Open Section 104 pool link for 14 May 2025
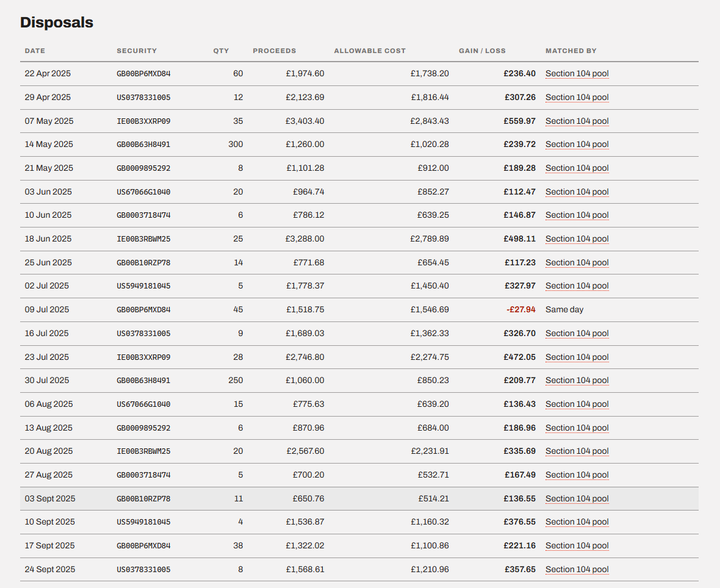This screenshot has width=720, height=588. (577, 144)
